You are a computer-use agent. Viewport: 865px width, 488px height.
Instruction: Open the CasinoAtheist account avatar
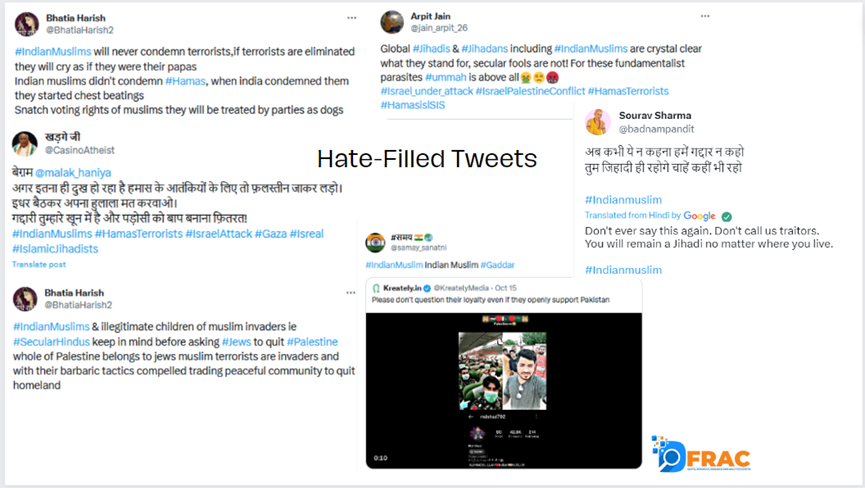(x=25, y=144)
